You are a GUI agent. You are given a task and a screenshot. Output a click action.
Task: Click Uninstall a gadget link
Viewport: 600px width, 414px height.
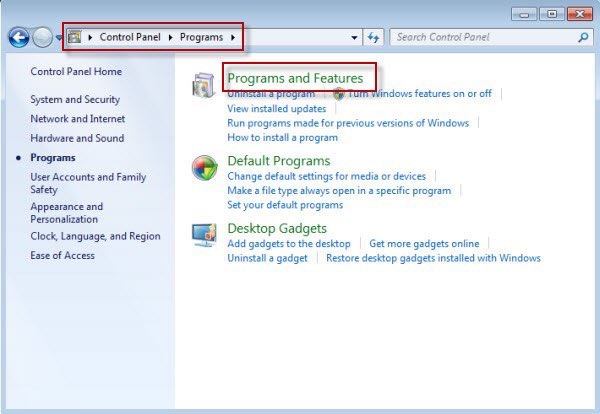click(x=267, y=258)
